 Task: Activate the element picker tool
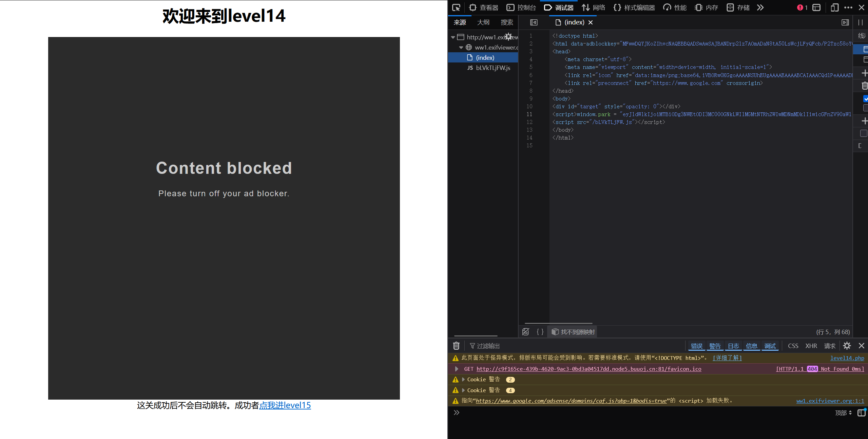point(456,7)
